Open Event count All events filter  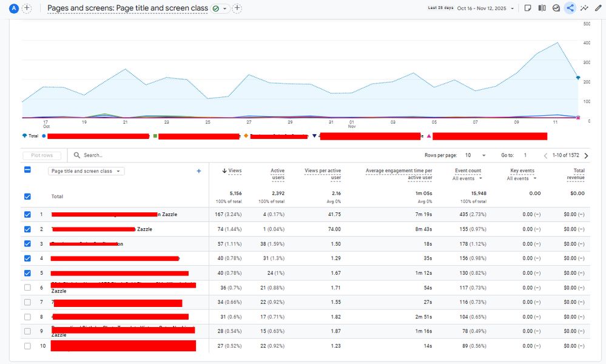click(x=467, y=178)
